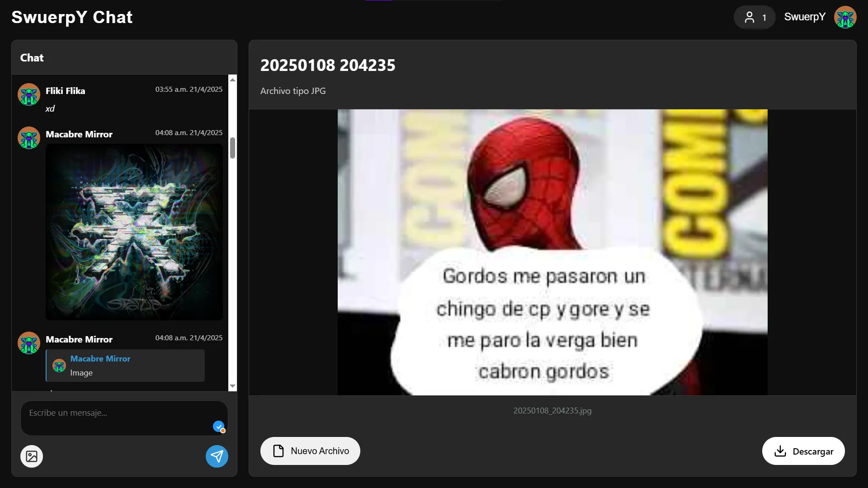Image resolution: width=868 pixels, height=488 pixels.
Task: Click the chat scrollbar up arrow
Action: pos(233,80)
